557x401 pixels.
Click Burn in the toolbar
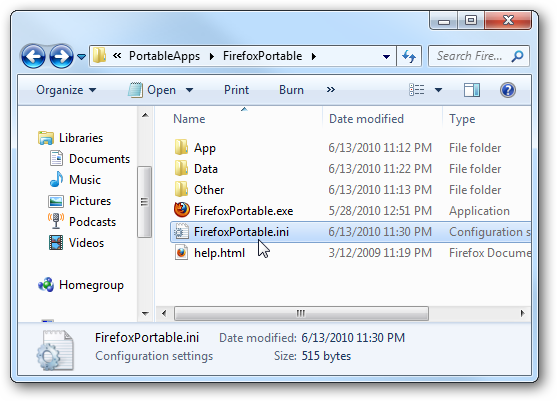click(x=291, y=90)
